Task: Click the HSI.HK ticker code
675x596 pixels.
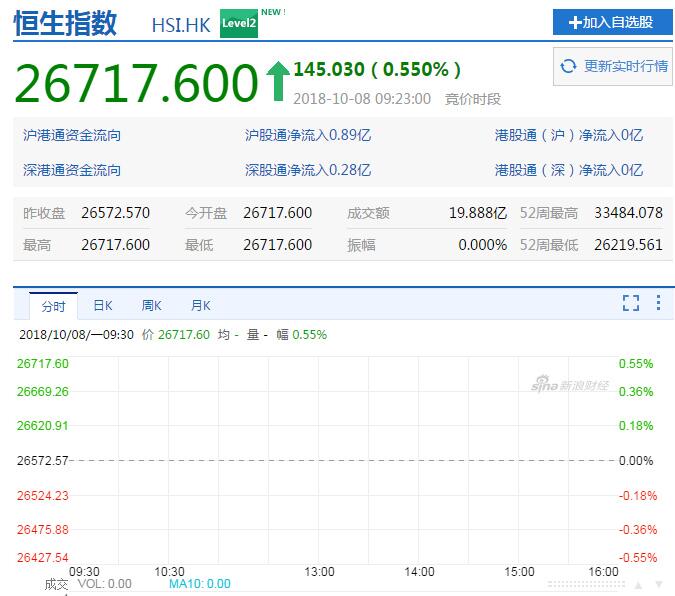Action: 181,25
